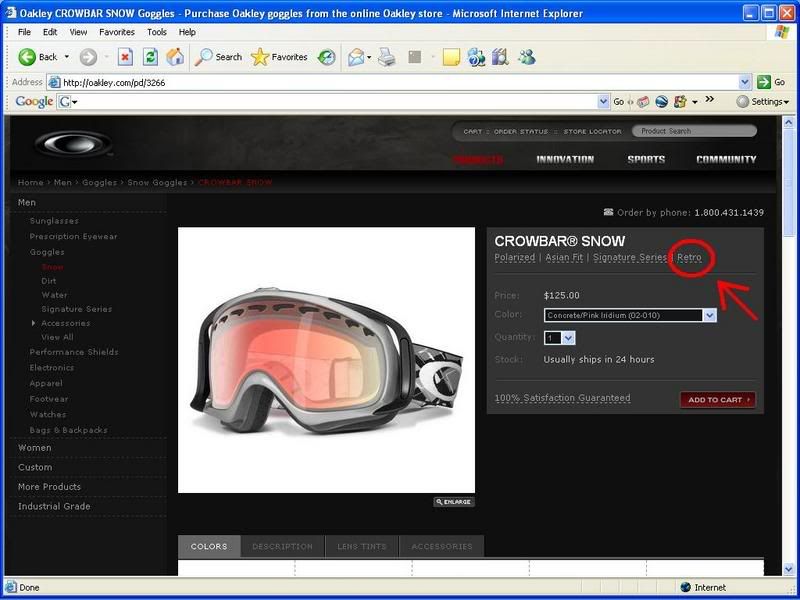Click the Product Search input field

pos(696,131)
